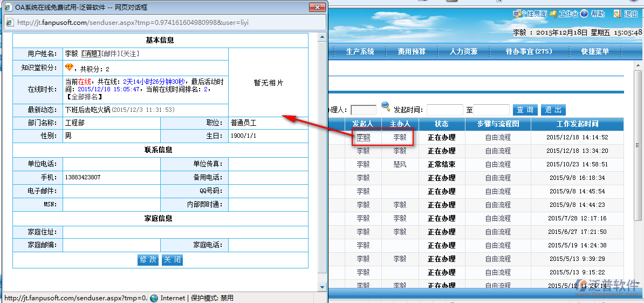Click the timestamp 2015/5/13 9:39:29
This screenshot has height=303, width=644.
pos(577,259)
